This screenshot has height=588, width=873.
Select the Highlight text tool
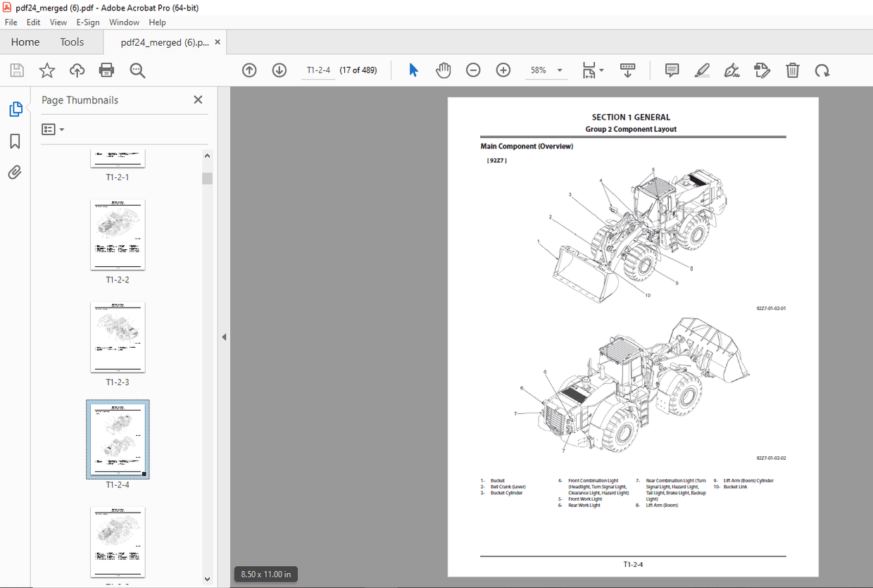[x=702, y=70]
